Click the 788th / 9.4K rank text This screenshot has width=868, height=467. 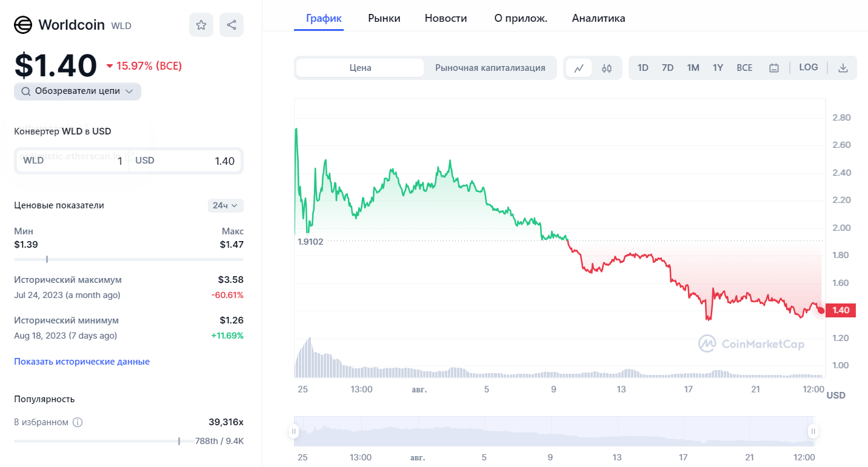click(x=219, y=441)
